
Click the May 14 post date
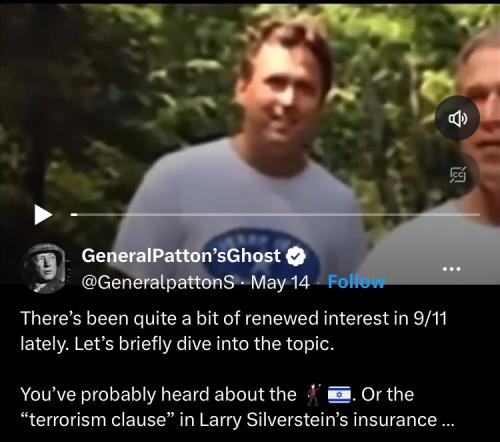tap(280, 283)
